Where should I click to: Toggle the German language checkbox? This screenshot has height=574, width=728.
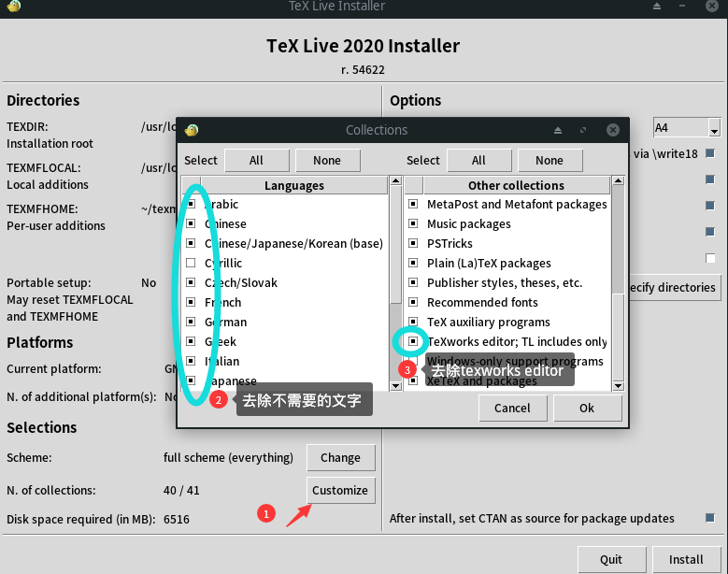191,322
